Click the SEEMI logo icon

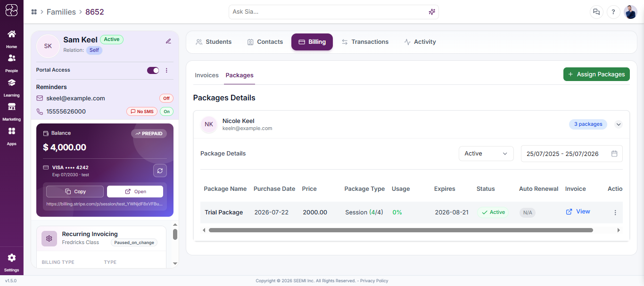click(11, 10)
